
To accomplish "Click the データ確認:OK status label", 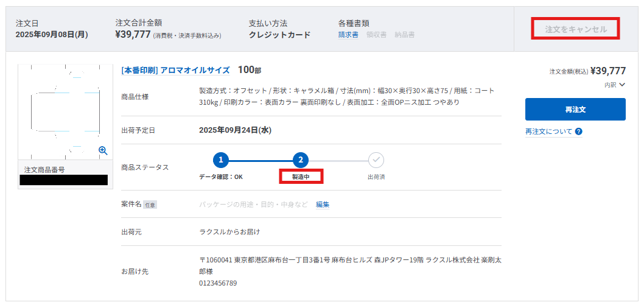I will coord(221,177).
